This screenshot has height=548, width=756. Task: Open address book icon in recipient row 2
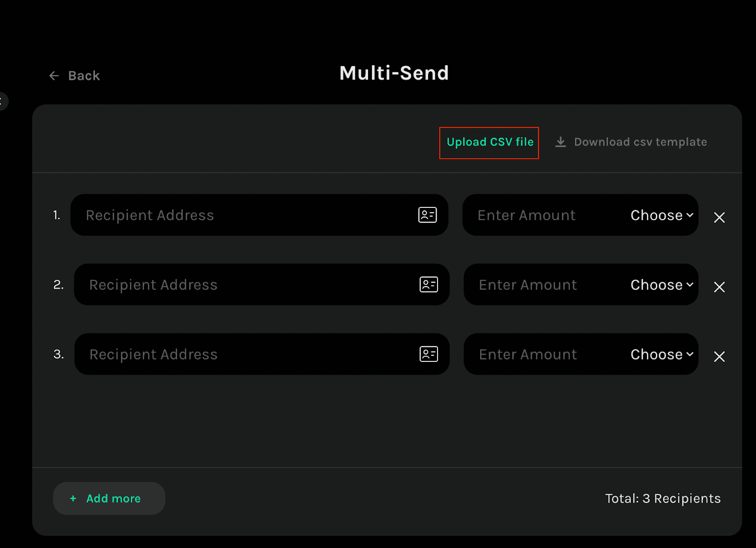(429, 284)
